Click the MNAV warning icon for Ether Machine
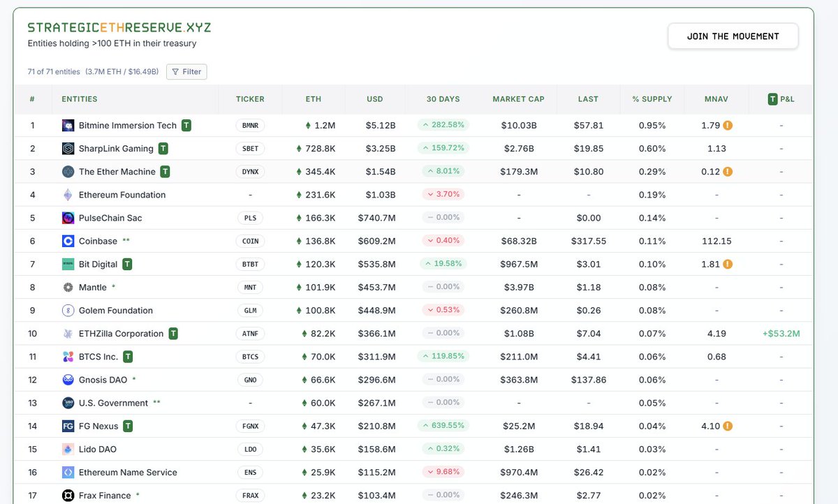The width and height of the screenshot is (838, 504). coord(728,172)
